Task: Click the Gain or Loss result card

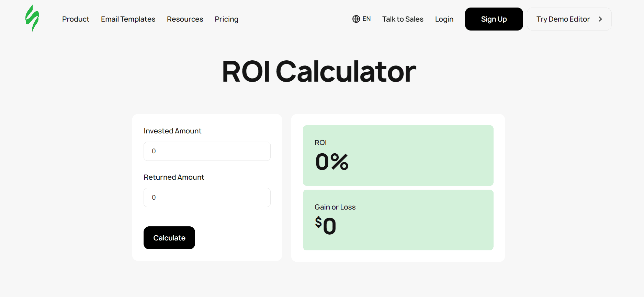Action: coord(398,220)
